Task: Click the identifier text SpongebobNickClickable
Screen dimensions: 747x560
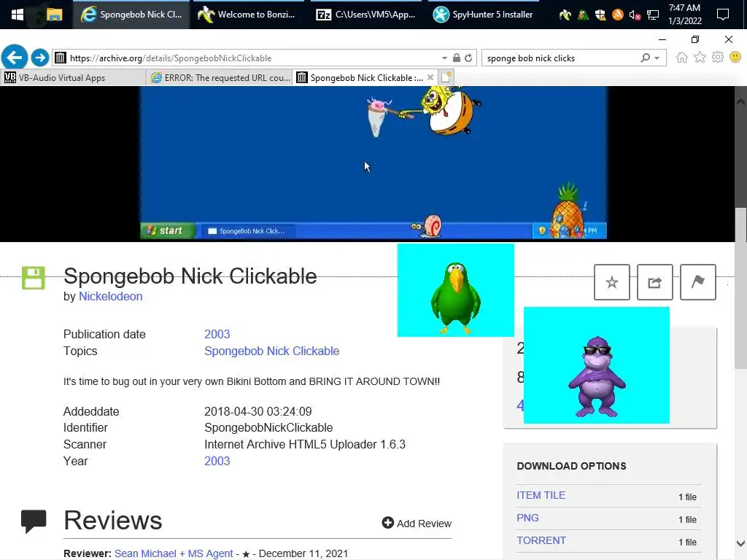Action: (268, 427)
